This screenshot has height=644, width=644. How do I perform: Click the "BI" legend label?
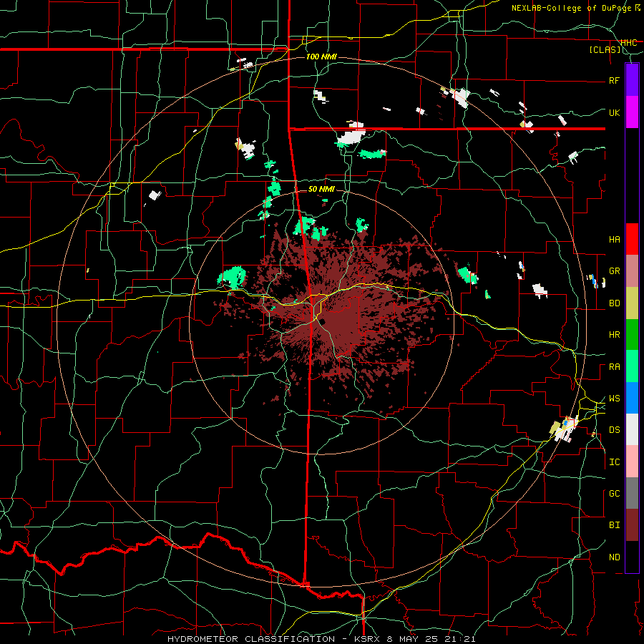point(614,525)
